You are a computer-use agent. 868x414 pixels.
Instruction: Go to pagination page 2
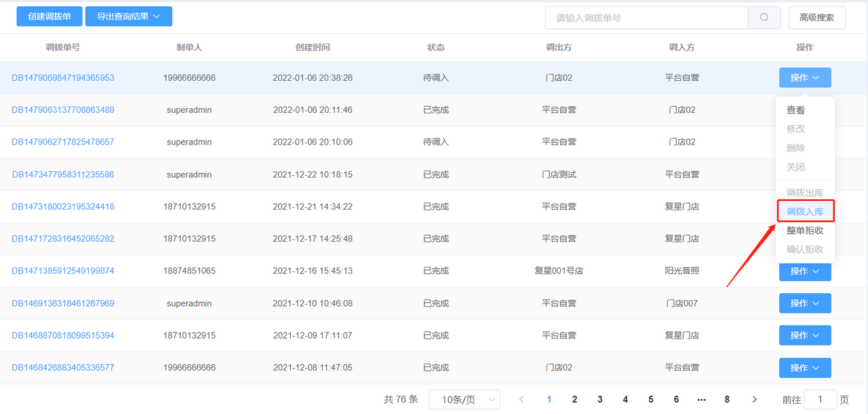click(x=574, y=400)
